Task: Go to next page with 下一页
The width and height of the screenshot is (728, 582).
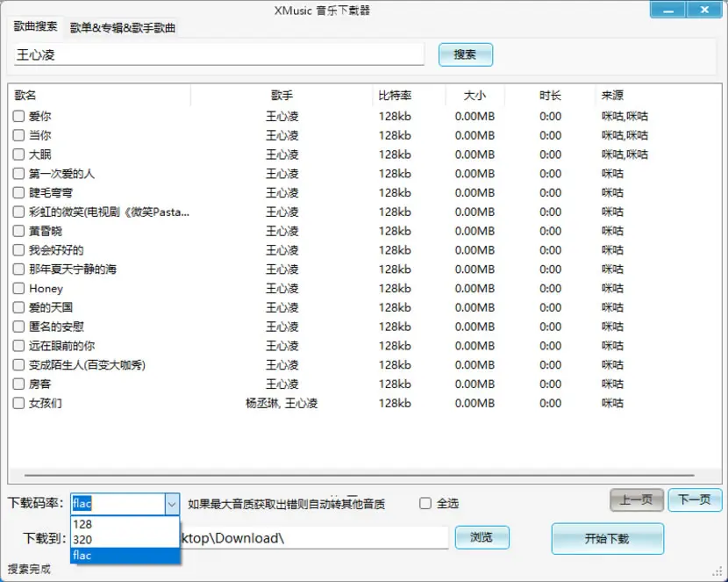Action: click(695, 499)
